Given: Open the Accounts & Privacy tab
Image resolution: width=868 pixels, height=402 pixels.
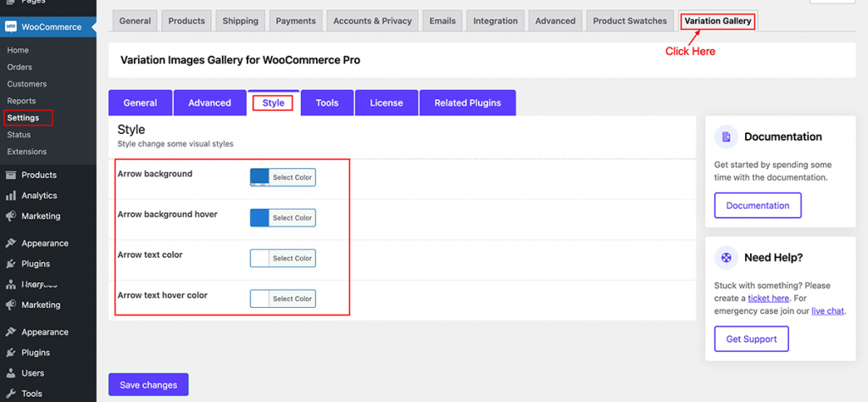Looking at the screenshot, I should [x=373, y=21].
